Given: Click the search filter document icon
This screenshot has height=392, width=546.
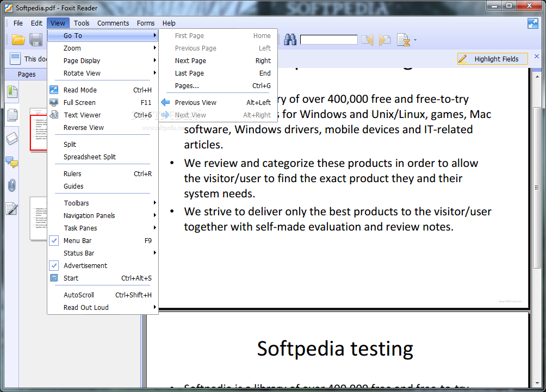Looking at the screenshot, I should (404, 40).
